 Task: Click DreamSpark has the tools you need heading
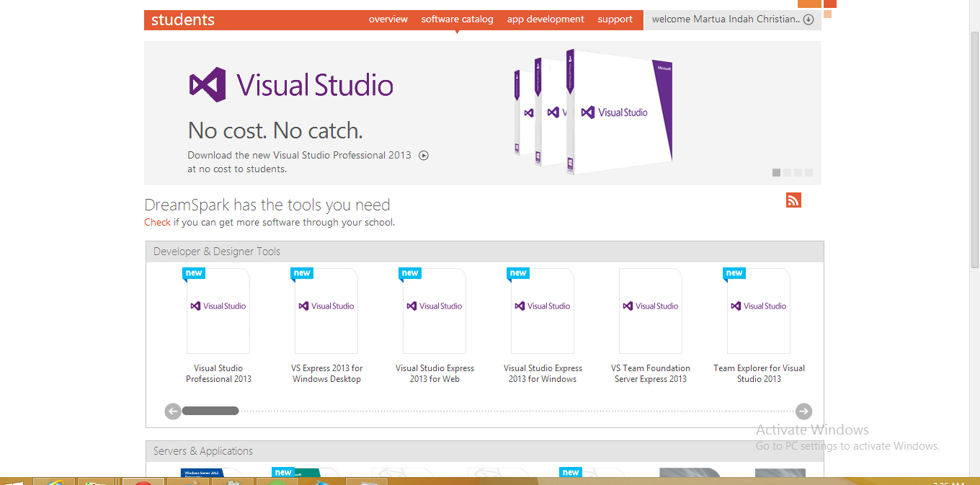pos(267,205)
